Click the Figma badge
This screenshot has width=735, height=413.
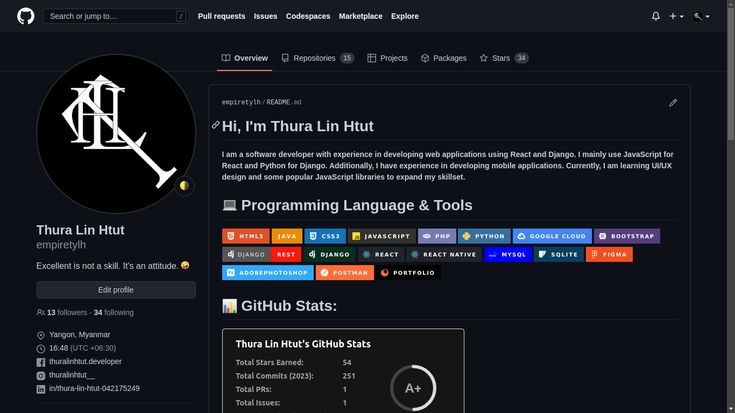pyautogui.click(x=609, y=255)
